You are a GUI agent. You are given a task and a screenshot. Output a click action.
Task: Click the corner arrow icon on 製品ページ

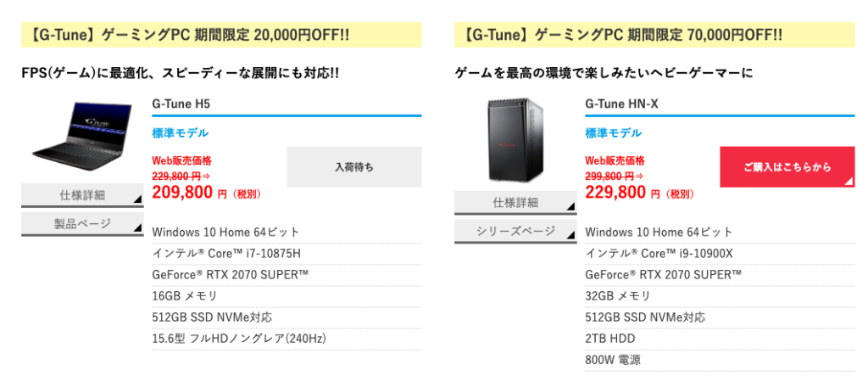(x=138, y=228)
